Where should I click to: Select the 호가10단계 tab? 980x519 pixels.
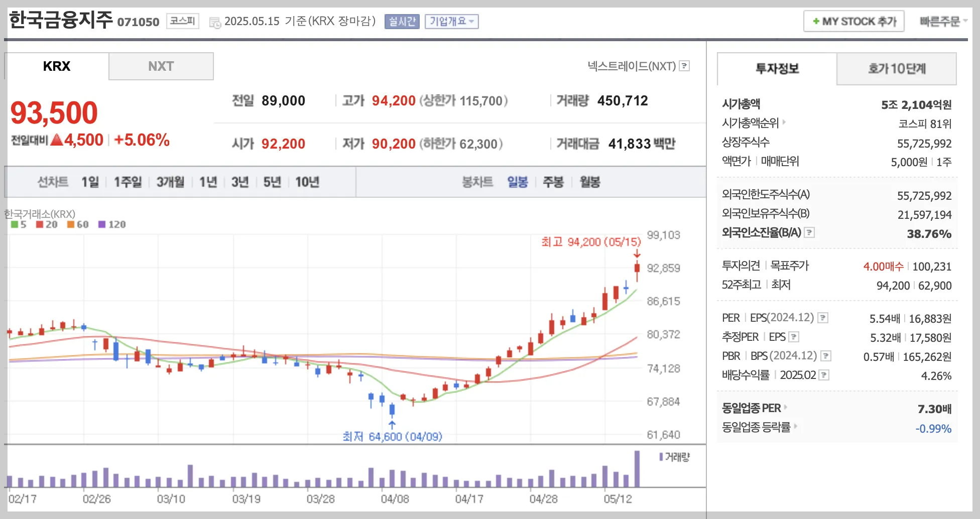pos(897,68)
